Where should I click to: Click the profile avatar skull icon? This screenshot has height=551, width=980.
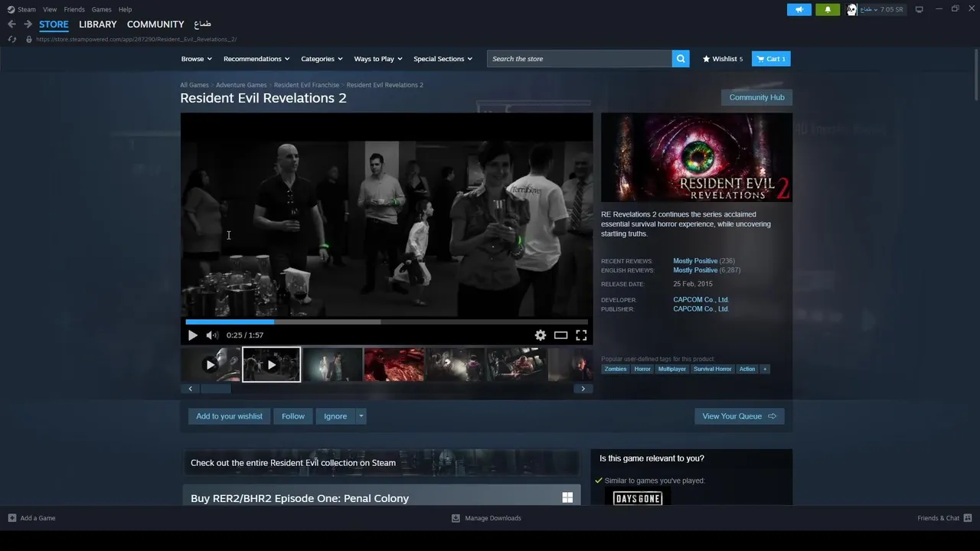pos(851,9)
